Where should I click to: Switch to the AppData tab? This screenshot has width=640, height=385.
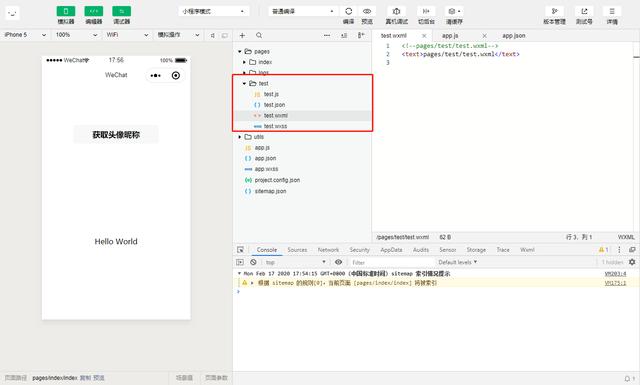tap(391, 250)
